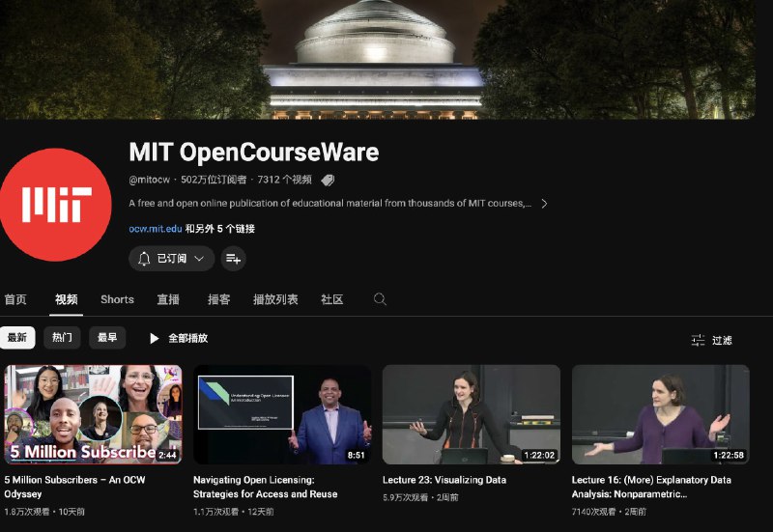Click the MIT channel avatar logo
Image resolution: width=773 pixels, height=532 pixels.
(55, 205)
